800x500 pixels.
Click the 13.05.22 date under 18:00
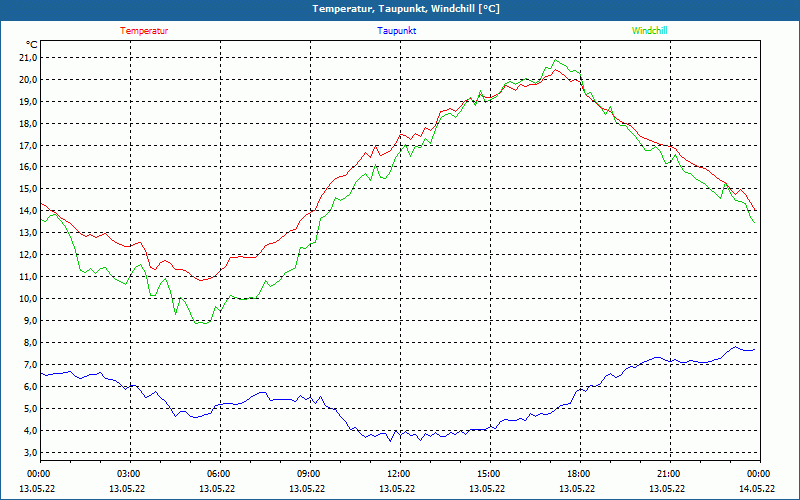pyautogui.click(x=577, y=488)
